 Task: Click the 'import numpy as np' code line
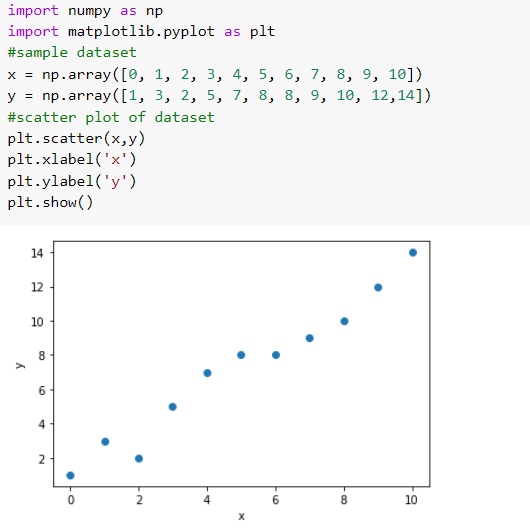[85, 10]
